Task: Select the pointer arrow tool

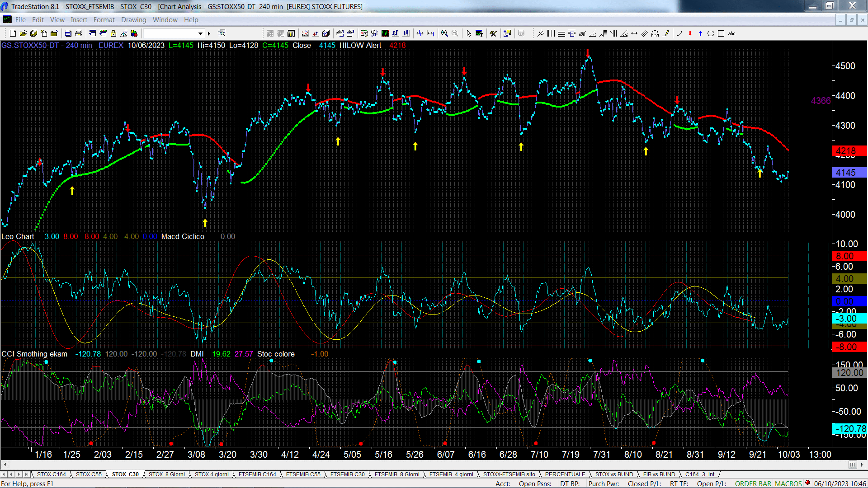Action: point(469,33)
